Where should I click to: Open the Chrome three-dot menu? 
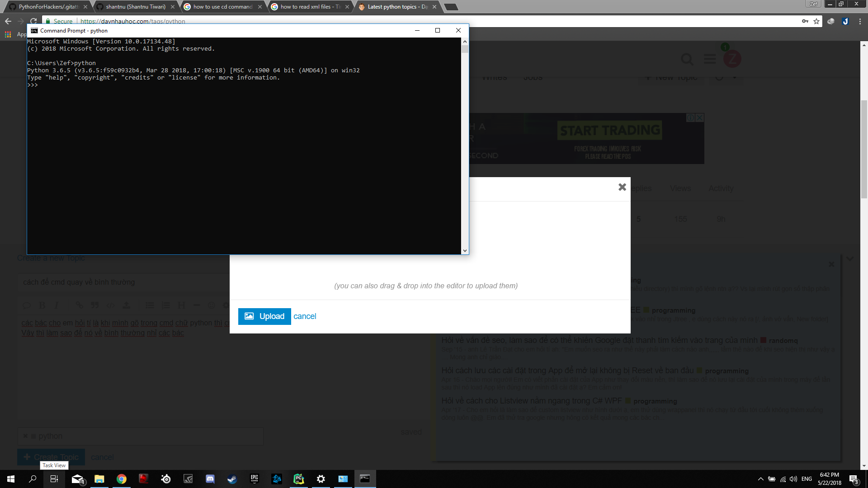[860, 21]
